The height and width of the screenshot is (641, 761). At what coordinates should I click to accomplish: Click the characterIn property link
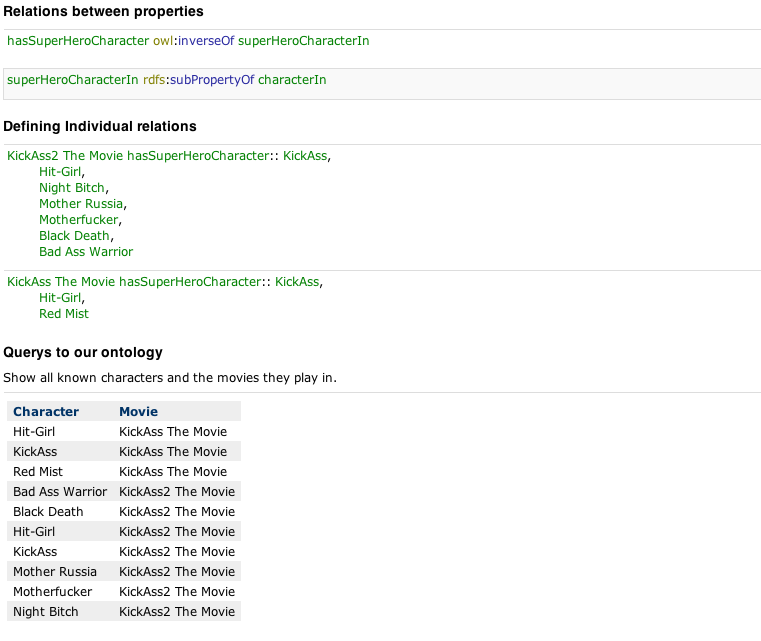coord(292,80)
